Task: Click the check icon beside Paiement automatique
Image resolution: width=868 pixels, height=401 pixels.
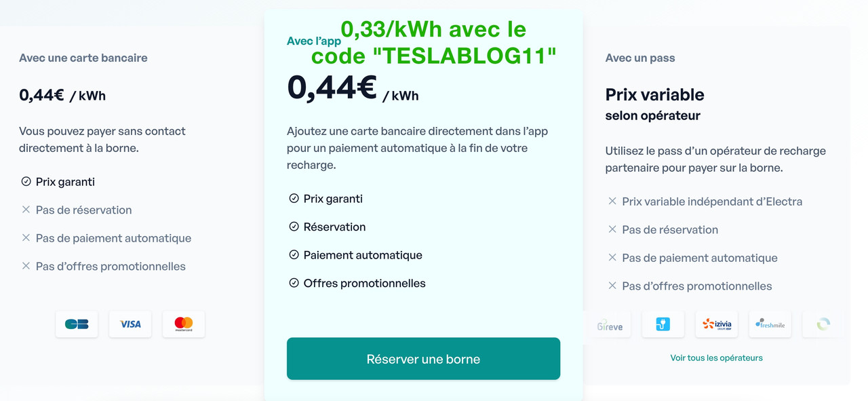Action: [294, 255]
